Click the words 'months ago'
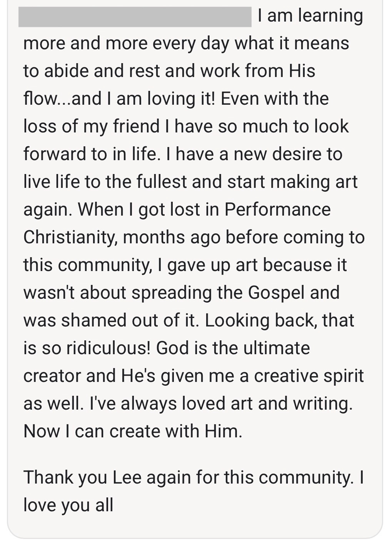 (172, 237)
